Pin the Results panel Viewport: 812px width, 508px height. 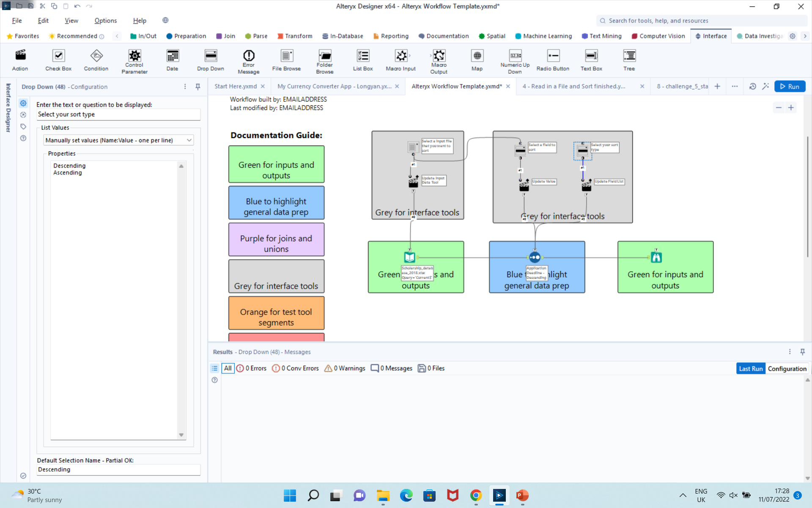pyautogui.click(x=802, y=352)
